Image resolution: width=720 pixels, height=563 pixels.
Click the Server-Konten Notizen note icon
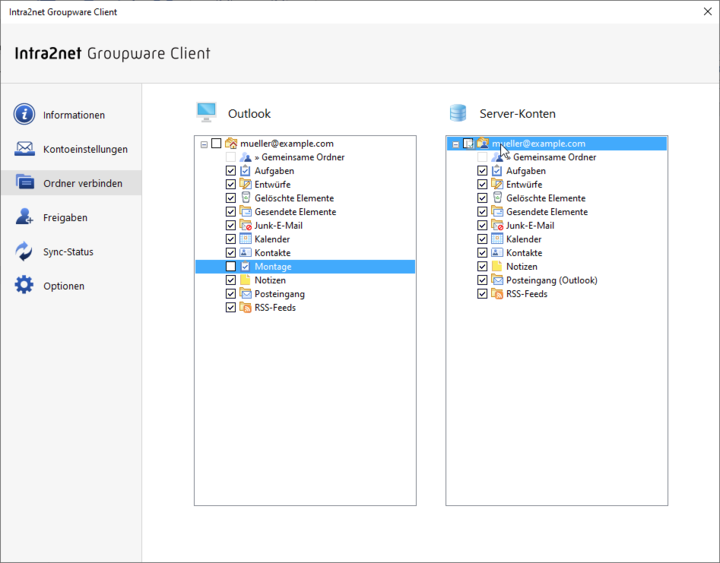[496, 266]
